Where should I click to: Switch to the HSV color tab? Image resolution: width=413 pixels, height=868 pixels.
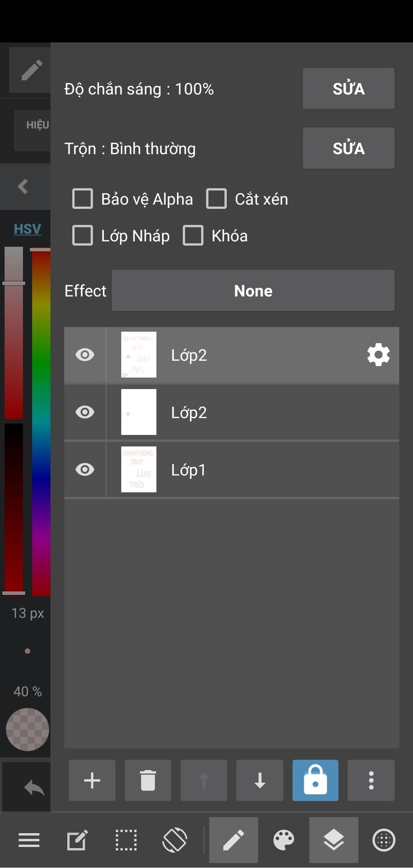[x=27, y=229]
